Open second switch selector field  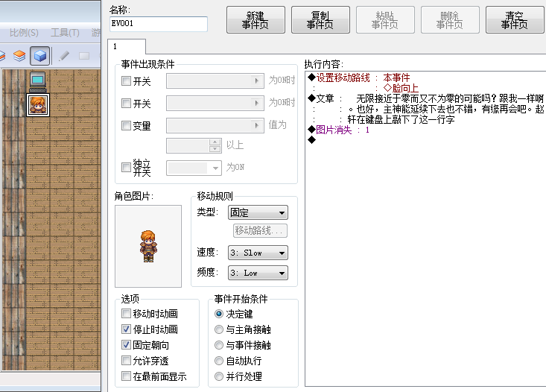tap(215, 103)
